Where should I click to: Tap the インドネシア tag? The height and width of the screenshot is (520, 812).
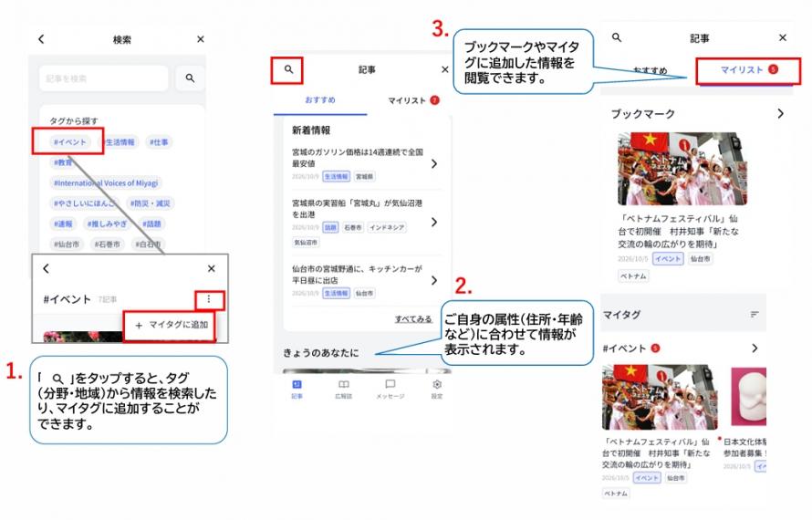point(387,227)
